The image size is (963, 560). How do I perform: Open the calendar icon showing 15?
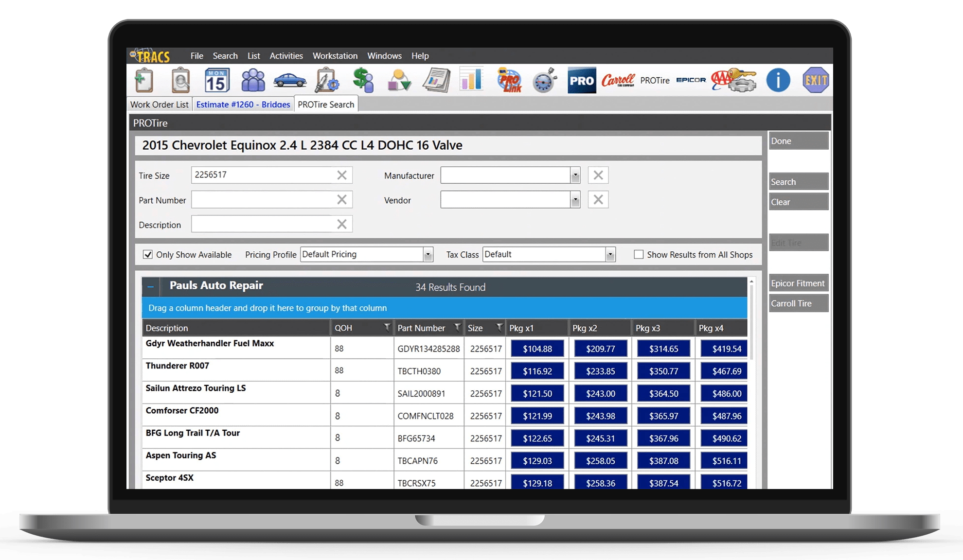[x=216, y=80]
